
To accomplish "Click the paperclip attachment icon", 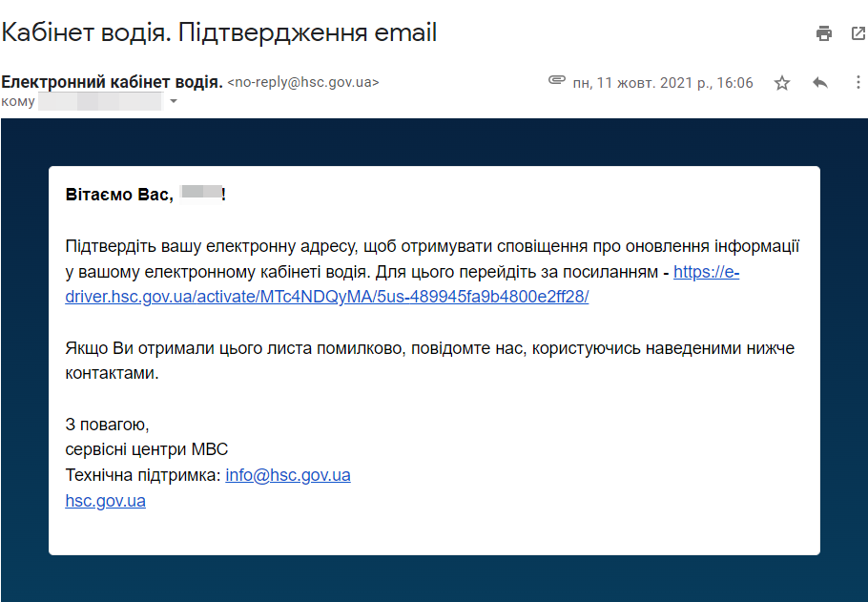I will tap(557, 80).
